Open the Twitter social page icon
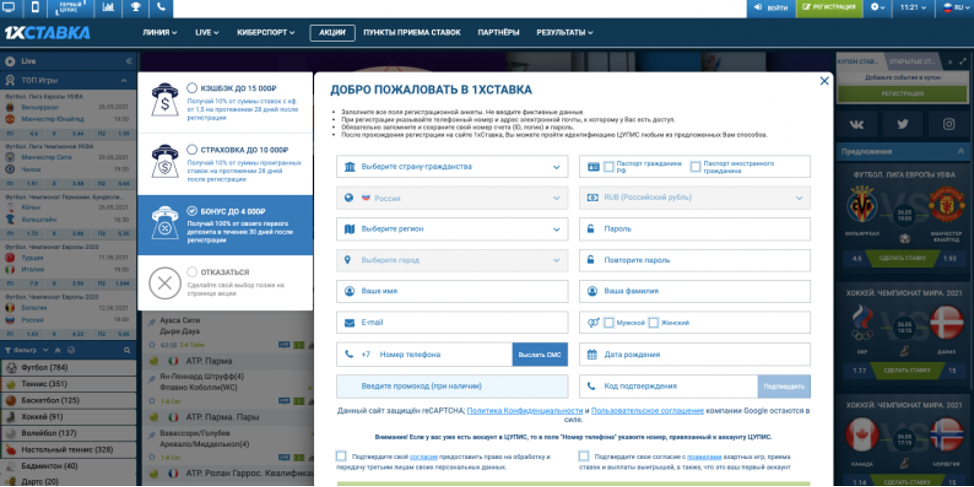The image size is (974, 487). coord(903,124)
